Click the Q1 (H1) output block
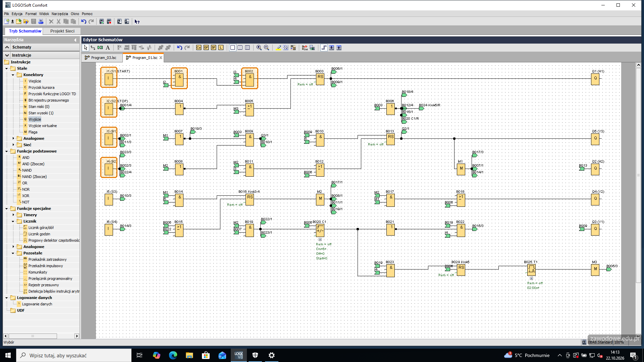Screen dimensions: 644x362 pos(595,79)
